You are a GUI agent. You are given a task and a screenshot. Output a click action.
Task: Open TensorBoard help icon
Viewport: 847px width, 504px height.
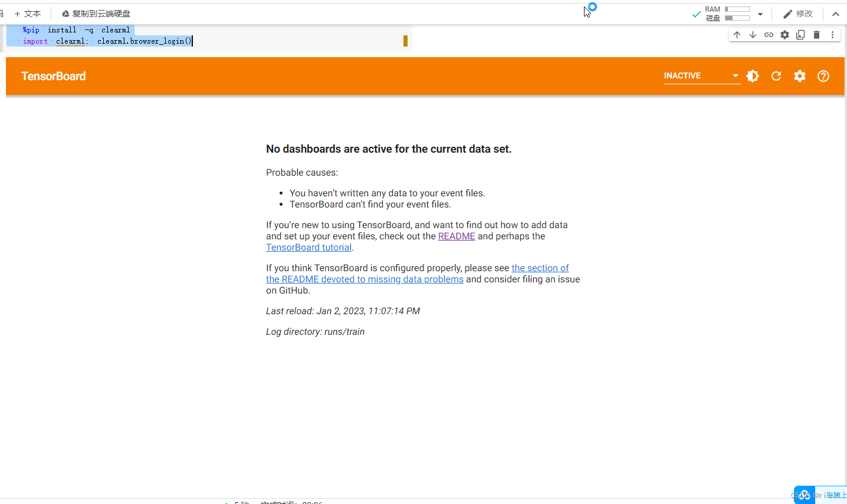click(823, 76)
